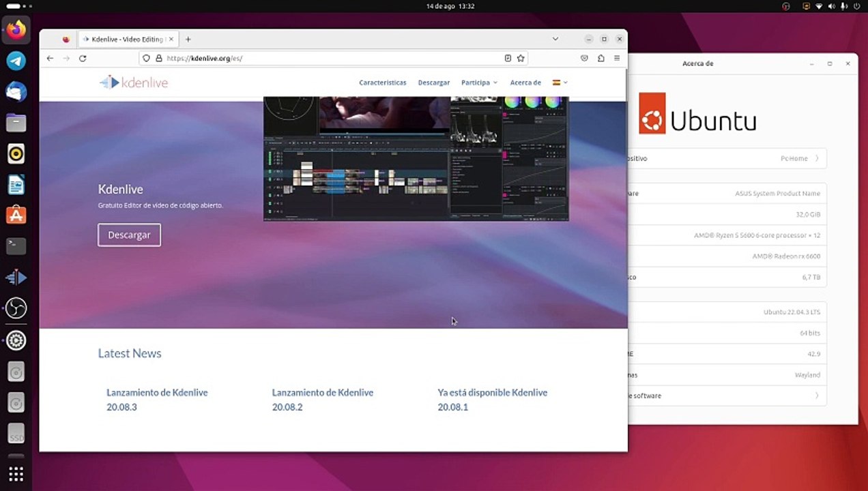Open a new tab with plus button
This screenshot has height=491, width=868.
click(x=188, y=40)
